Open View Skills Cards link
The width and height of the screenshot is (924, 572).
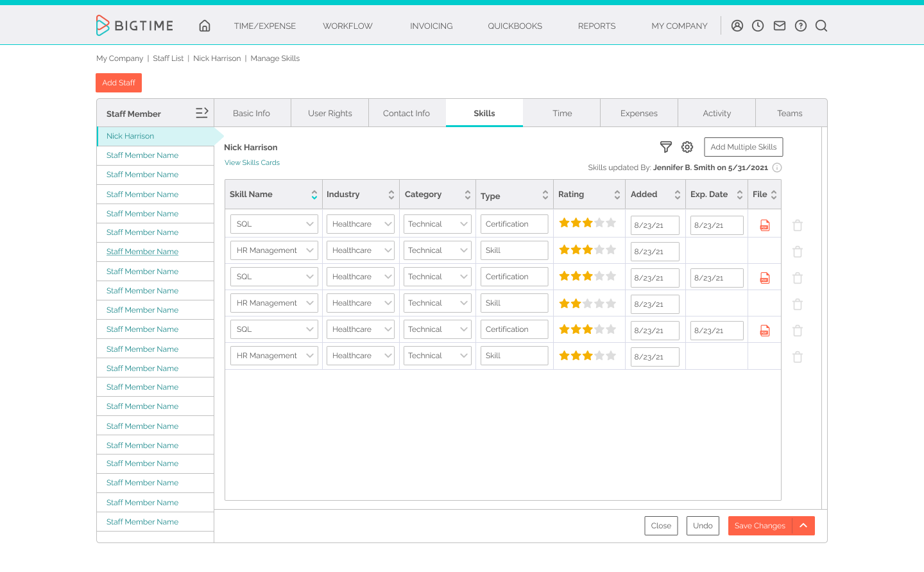(x=252, y=162)
